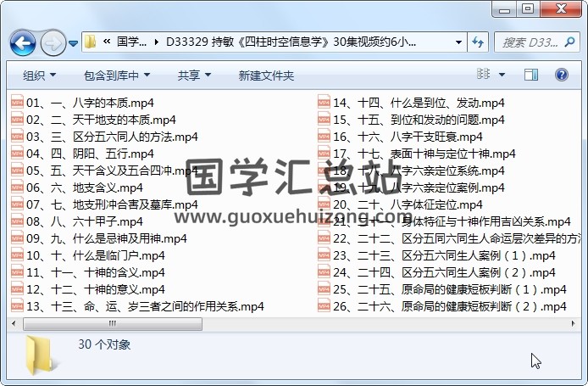This screenshot has width=588, height=386.
Task: Open the 组织 menu
Action: tap(39, 76)
